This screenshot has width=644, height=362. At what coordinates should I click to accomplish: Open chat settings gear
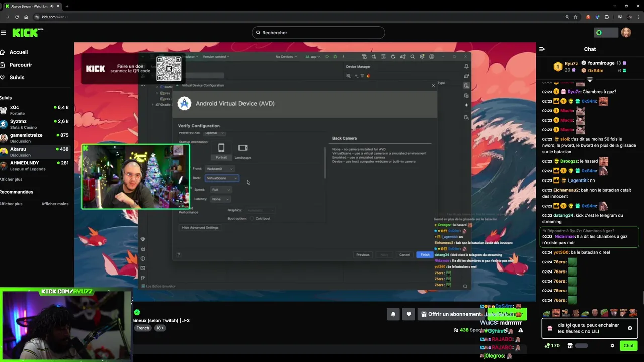[612, 346]
